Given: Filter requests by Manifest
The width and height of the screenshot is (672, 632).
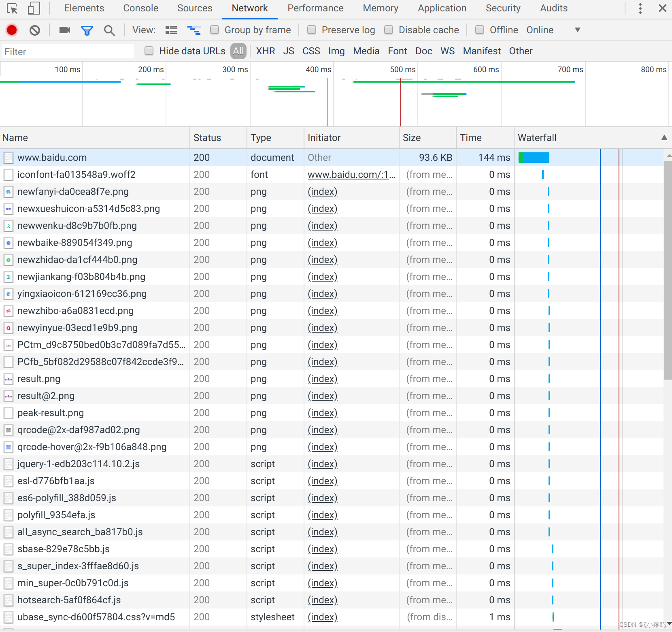Looking at the screenshot, I should click(482, 51).
